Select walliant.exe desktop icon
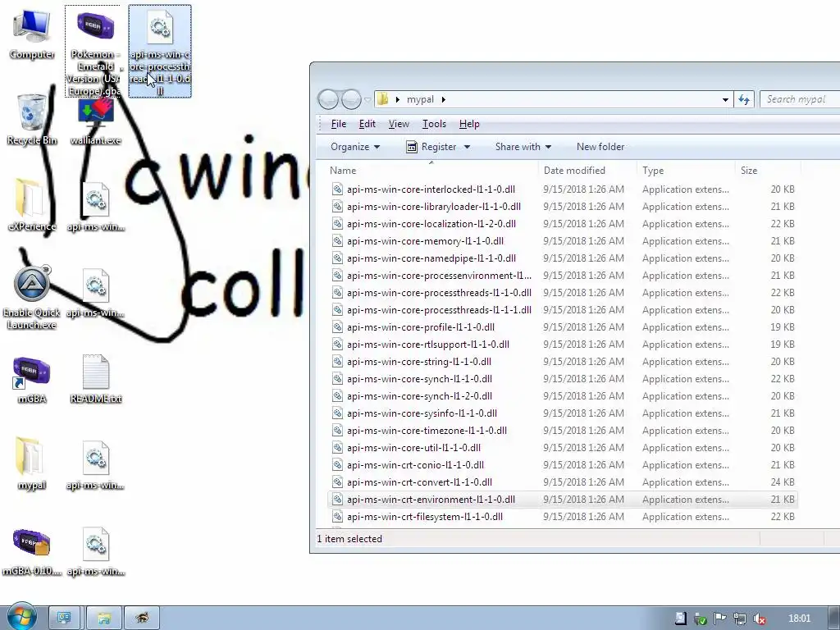 click(x=95, y=122)
